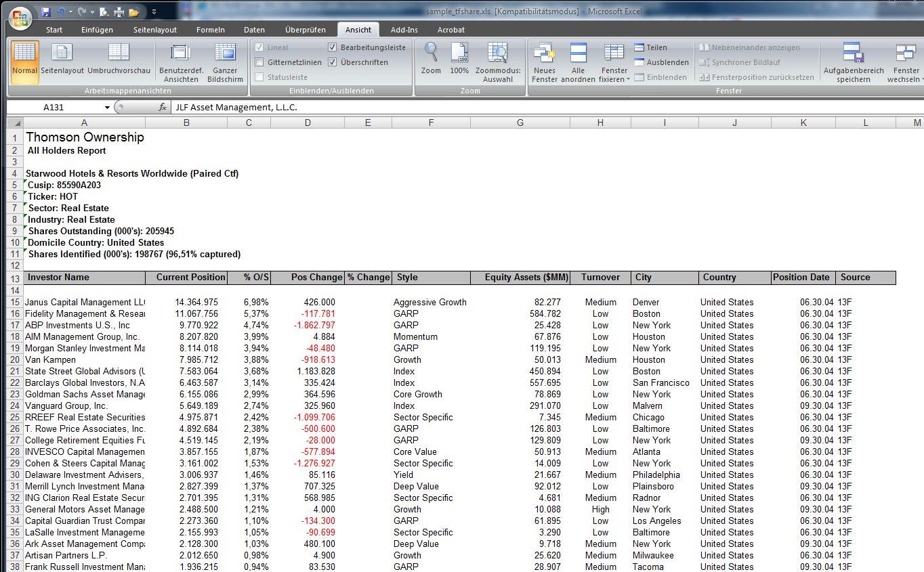Viewport: 924px width, 572px height.
Task: Switch to the Acrobat ribbon tab
Action: click(x=451, y=30)
